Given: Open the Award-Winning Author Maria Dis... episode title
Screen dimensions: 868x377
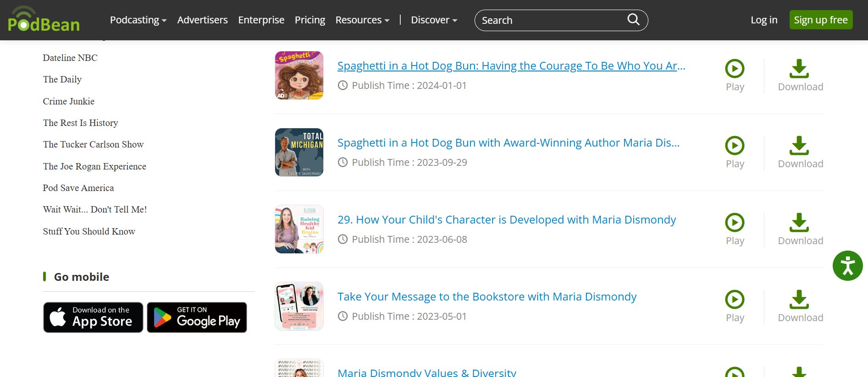Looking at the screenshot, I should point(509,143).
